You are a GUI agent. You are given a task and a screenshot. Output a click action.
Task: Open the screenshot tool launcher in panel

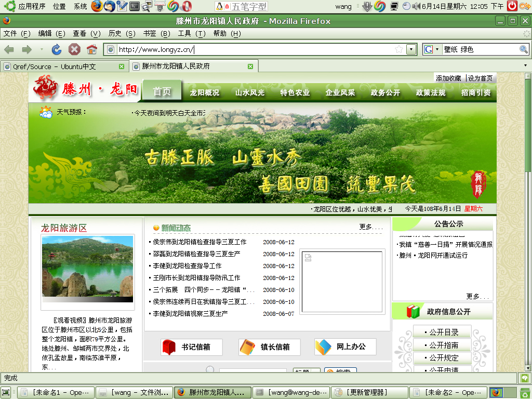[147, 6]
